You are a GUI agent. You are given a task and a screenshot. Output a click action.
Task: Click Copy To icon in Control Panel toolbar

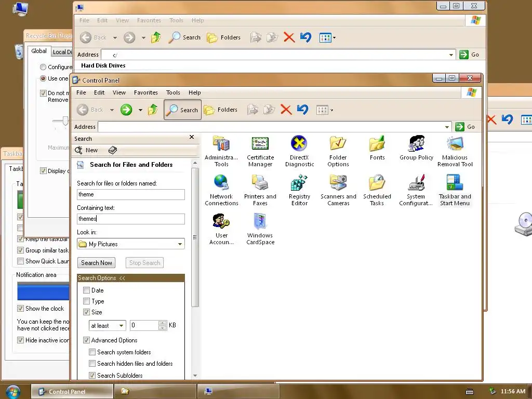pyautogui.click(x=269, y=110)
